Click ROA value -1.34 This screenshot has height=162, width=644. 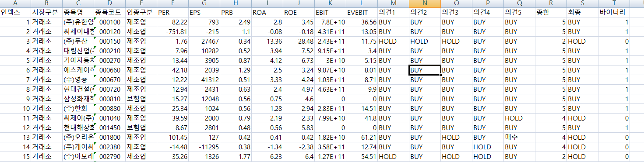[x=267, y=147]
